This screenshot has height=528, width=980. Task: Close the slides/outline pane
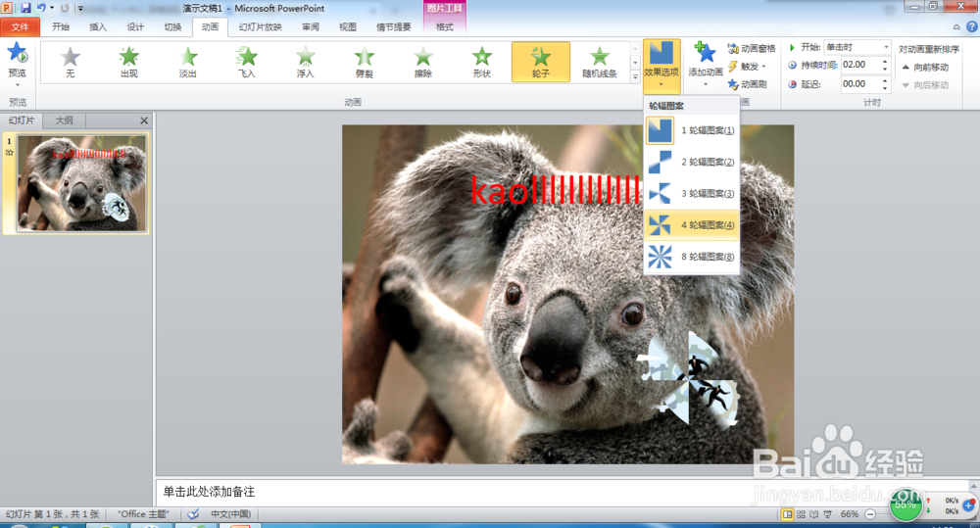144,120
